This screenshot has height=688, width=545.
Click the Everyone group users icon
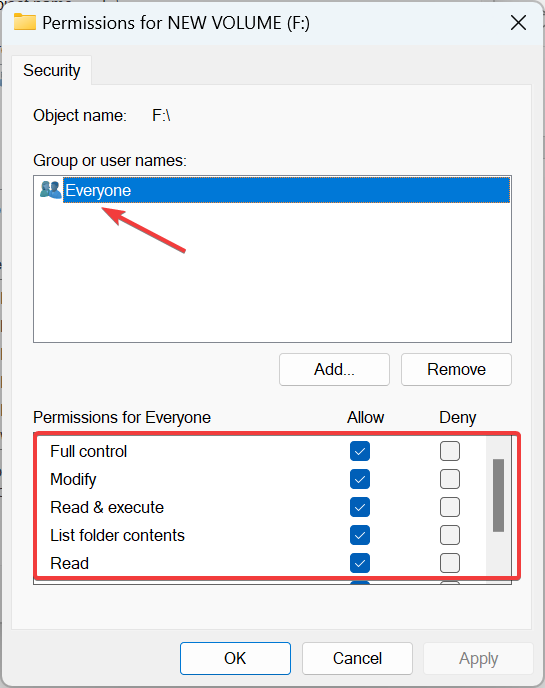point(50,190)
